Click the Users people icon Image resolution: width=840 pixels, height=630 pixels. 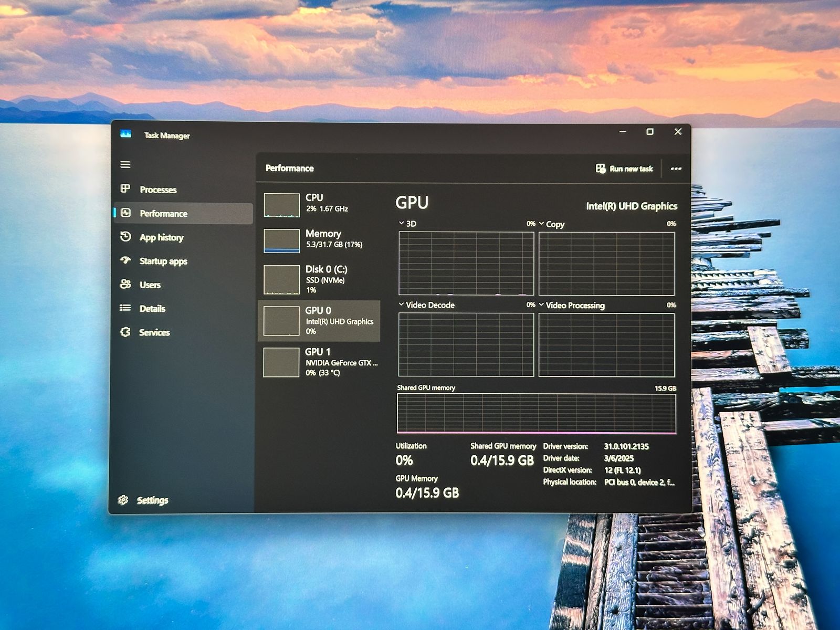pyautogui.click(x=125, y=284)
